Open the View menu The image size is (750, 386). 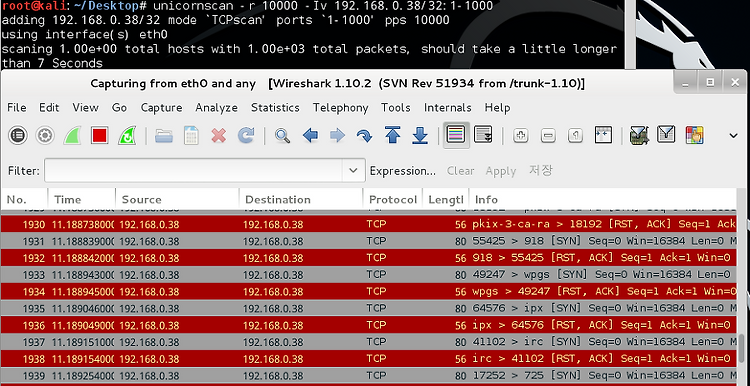(x=85, y=108)
